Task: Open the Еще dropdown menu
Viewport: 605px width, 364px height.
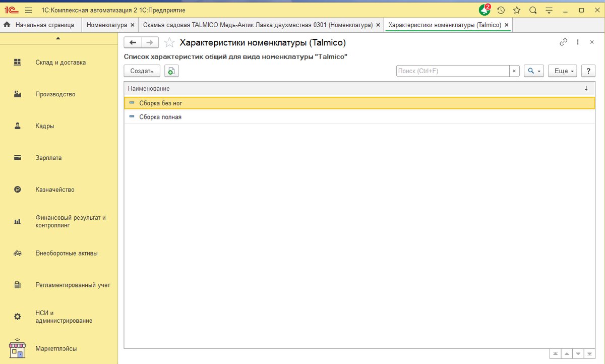Action: pos(563,71)
